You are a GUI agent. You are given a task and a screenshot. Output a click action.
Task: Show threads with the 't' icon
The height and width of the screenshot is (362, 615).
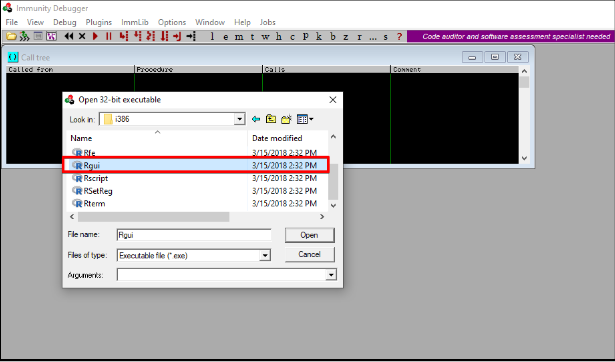point(252,36)
